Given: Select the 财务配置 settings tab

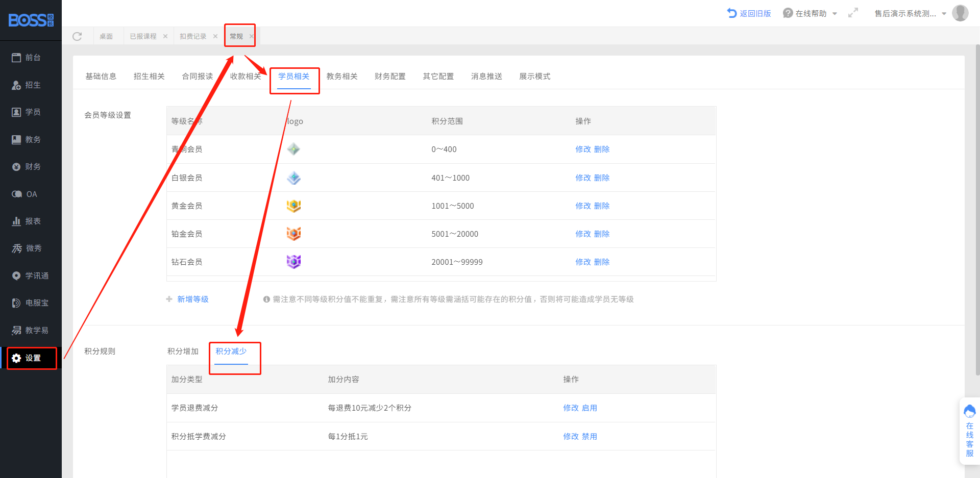Looking at the screenshot, I should 390,77.
